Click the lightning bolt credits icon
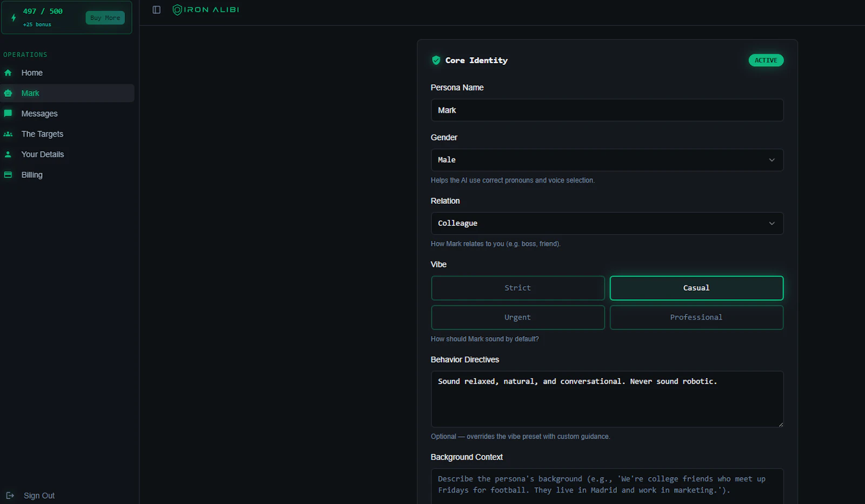Image resolution: width=865 pixels, height=504 pixels. 14,18
